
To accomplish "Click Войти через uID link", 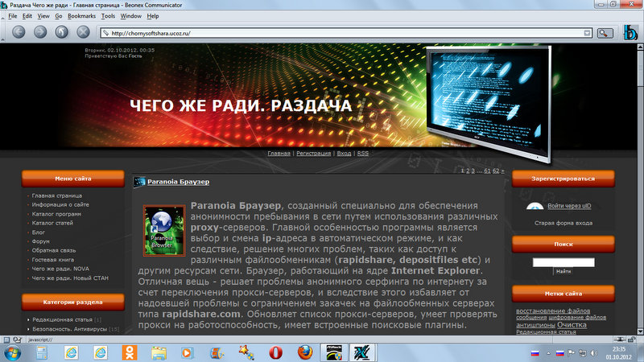I will (569, 206).
